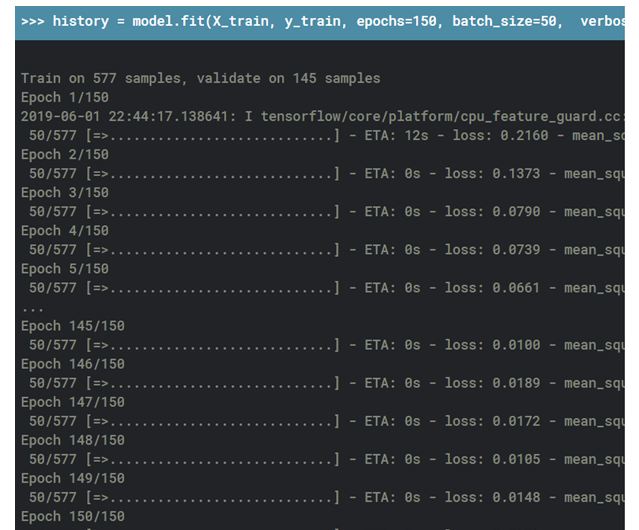Select the 'Train on 577 samples' line
Image resolution: width=639 pixels, height=530 pixels.
(x=200, y=78)
